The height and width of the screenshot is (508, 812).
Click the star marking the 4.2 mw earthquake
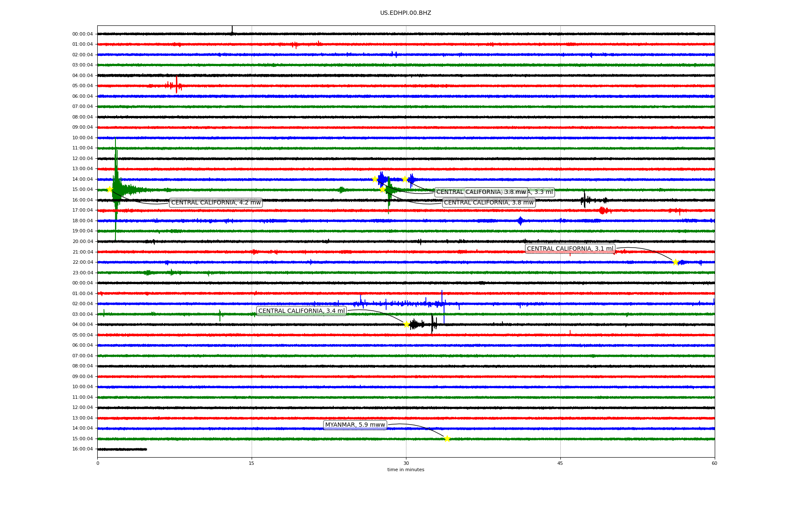coord(110,189)
